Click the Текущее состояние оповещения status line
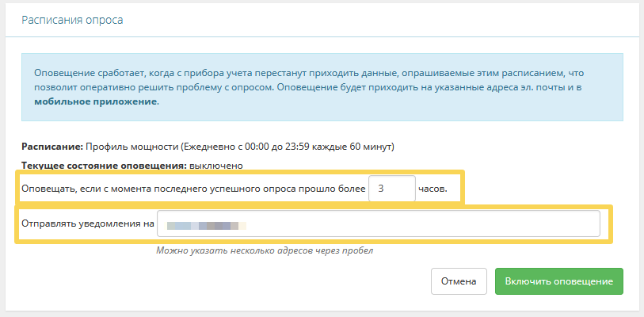This screenshot has height=317, width=644. coord(132,166)
